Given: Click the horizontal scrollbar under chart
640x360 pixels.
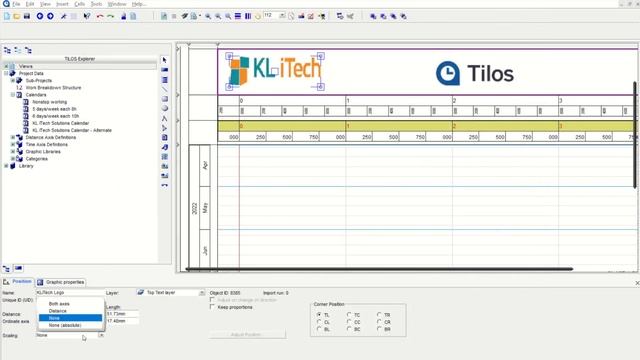Looking at the screenshot, I should point(380,269).
